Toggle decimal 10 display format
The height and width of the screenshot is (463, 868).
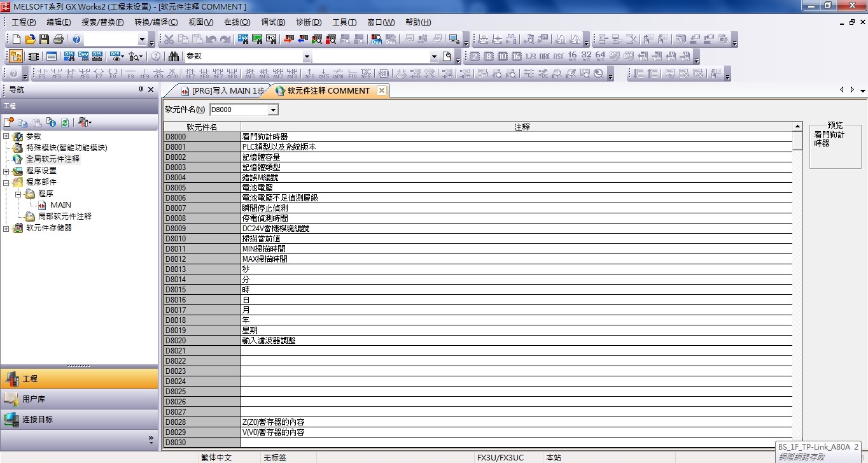point(503,56)
